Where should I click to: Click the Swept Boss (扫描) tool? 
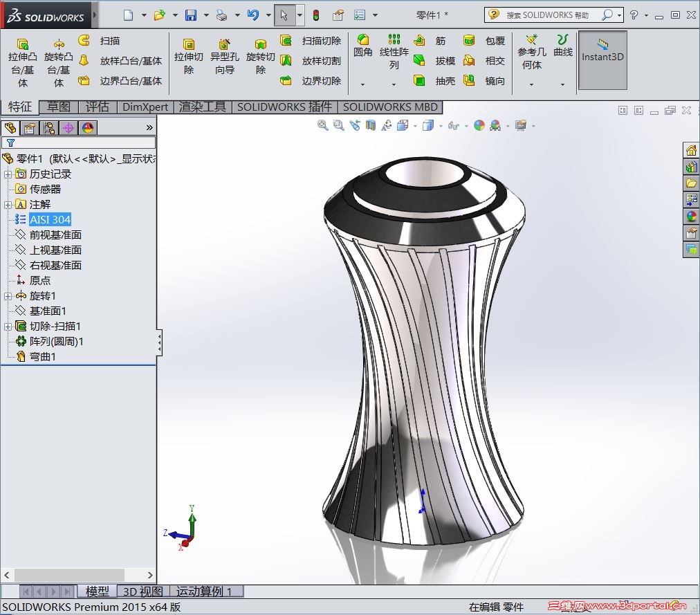pos(99,41)
